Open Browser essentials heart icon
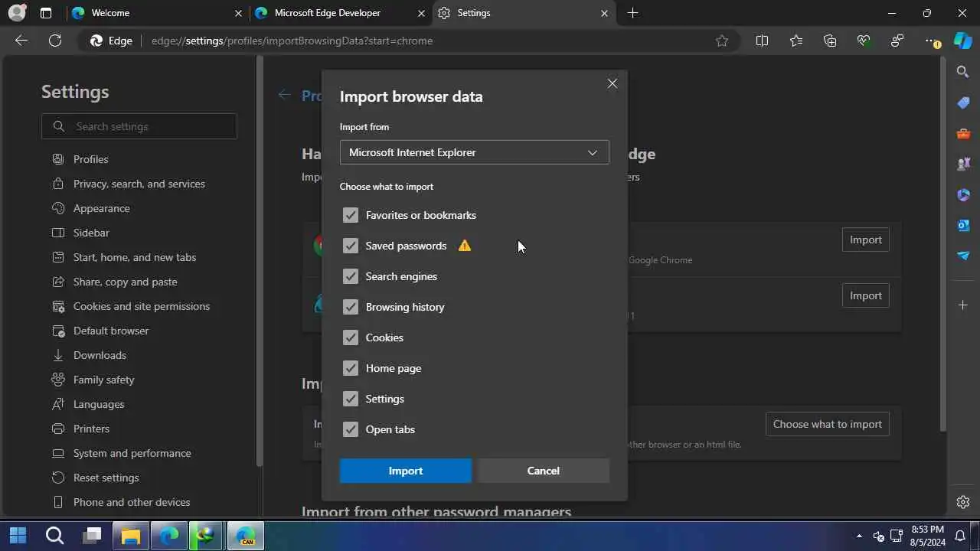 [864, 41]
